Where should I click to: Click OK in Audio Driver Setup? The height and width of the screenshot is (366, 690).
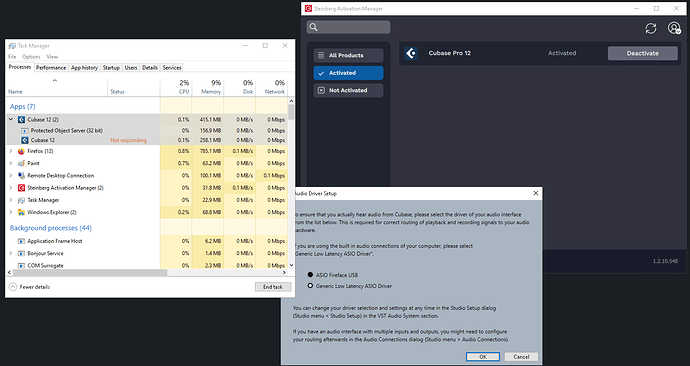(x=483, y=357)
